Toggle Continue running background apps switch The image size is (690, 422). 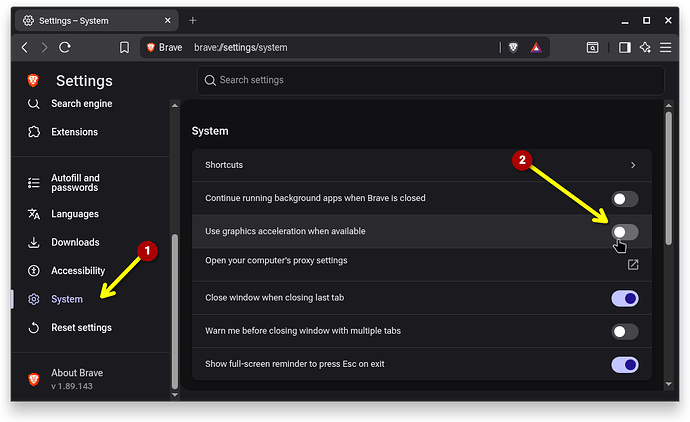pos(624,199)
